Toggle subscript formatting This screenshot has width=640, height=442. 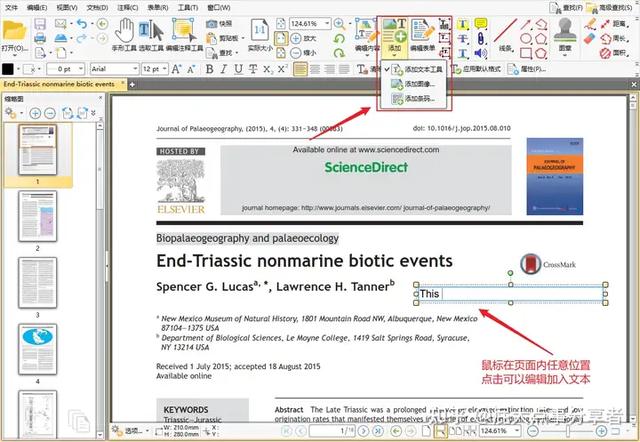pos(268,69)
